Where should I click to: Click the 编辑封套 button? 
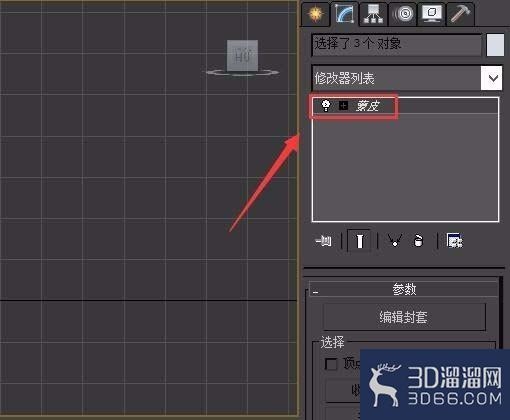pyautogui.click(x=404, y=317)
